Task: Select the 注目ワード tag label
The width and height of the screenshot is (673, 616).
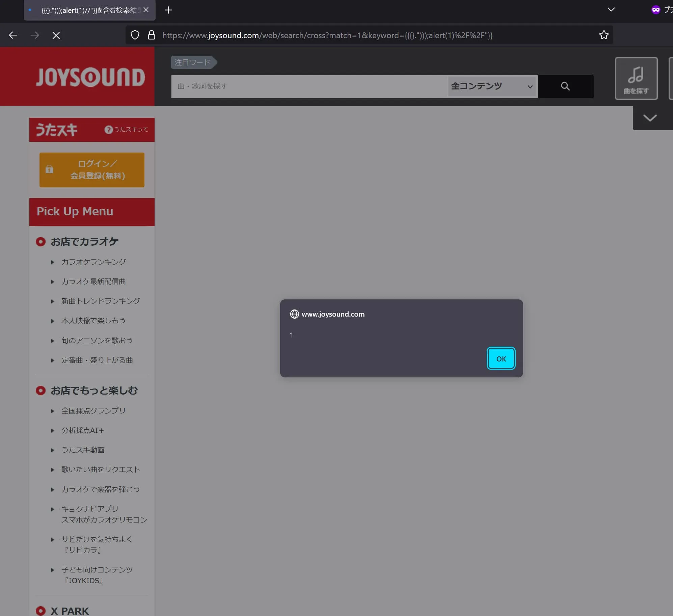Action: (x=193, y=62)
